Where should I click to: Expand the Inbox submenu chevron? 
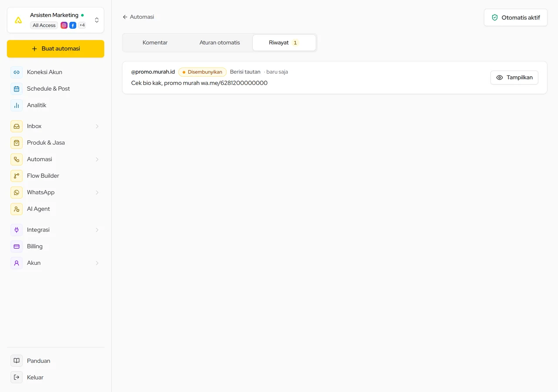(x=97, y=126)
